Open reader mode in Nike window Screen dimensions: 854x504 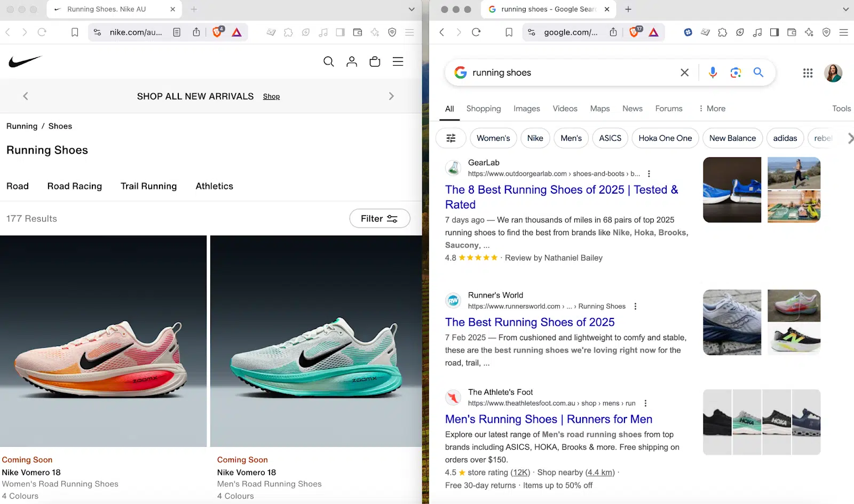point(177,33)
